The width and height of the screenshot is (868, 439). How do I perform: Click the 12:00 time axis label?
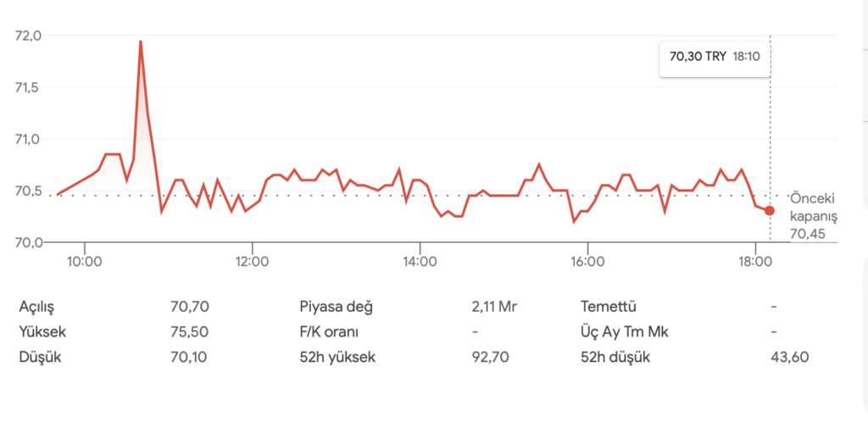click(253, 261)
